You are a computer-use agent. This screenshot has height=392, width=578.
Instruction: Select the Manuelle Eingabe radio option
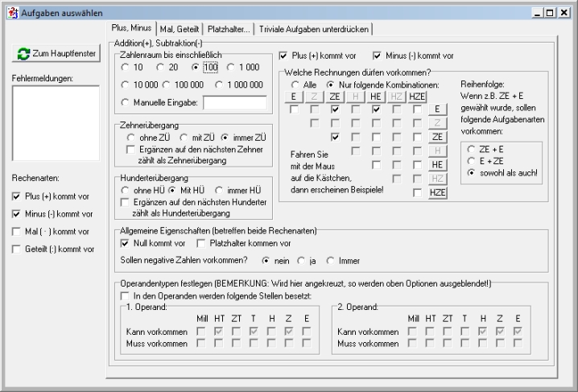[125, 102]
